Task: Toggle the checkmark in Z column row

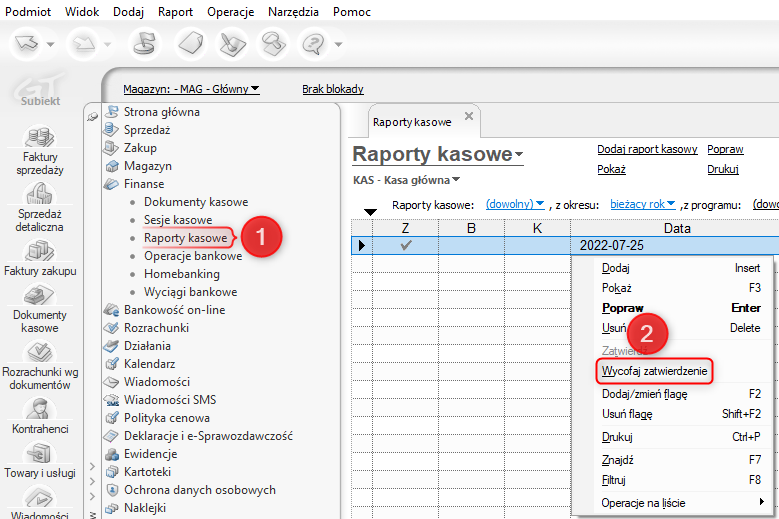Action: coord(406,245)
